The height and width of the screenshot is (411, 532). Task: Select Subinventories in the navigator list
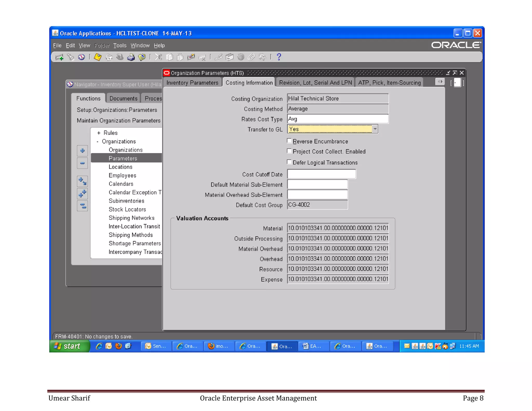pos(126,201)
